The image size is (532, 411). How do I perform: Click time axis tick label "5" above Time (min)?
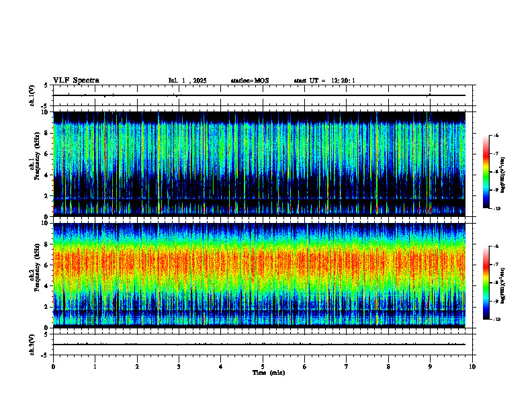click(263, 367)
